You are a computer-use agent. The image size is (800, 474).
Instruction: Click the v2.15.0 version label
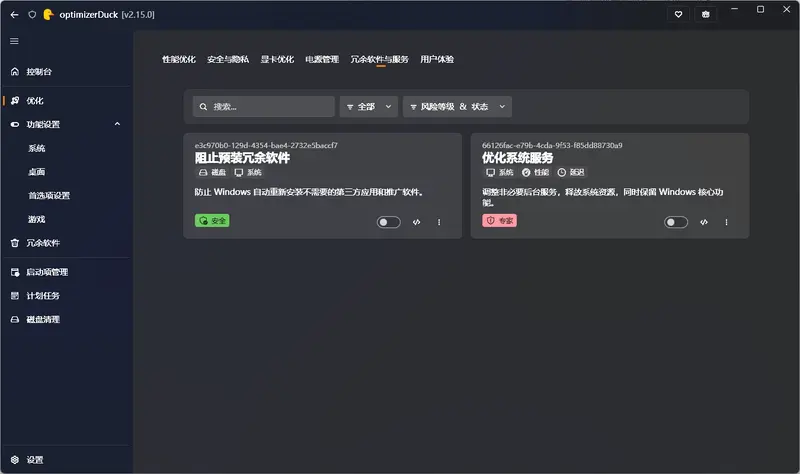(x=138, y=15)
